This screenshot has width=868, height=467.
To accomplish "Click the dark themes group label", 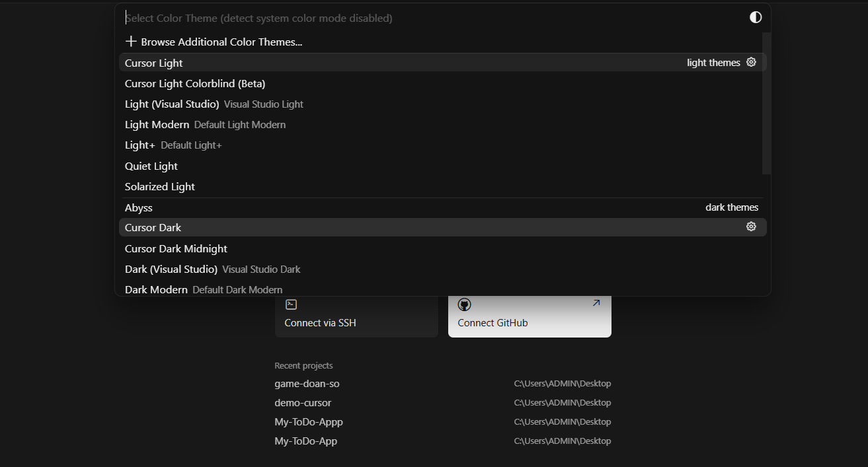I will 732,207.
